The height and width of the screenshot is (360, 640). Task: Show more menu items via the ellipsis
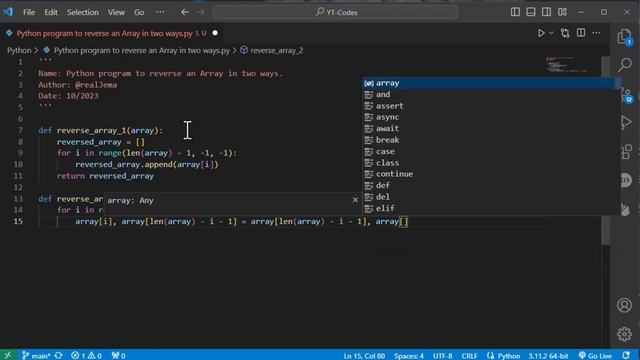tap(160, 12)
